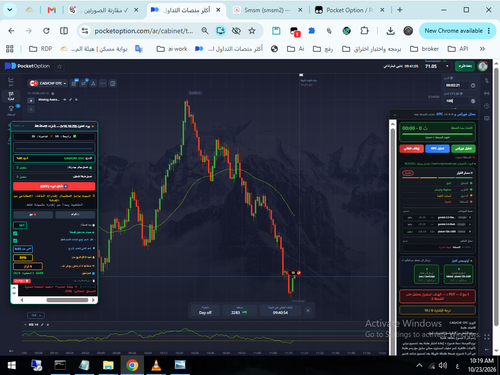
Task: Click the blue OTC analysis button
Action: click(x=437, y=149)
